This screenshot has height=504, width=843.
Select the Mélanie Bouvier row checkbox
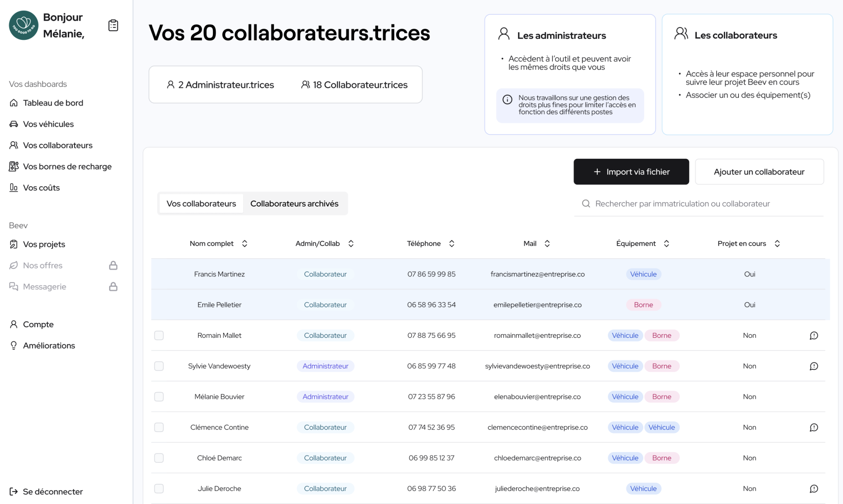point(159,397)
